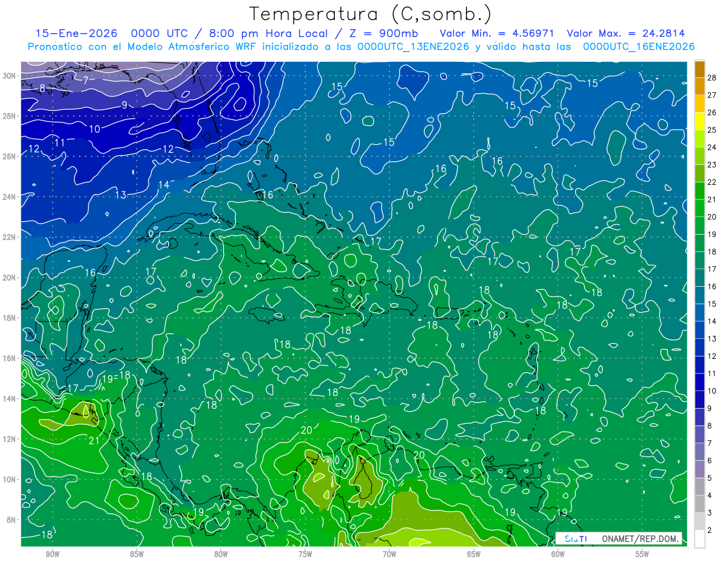Screen dimensions: 728x562
Task: Click longitude axis label '70W'
Action: click(x=389, y=555)
